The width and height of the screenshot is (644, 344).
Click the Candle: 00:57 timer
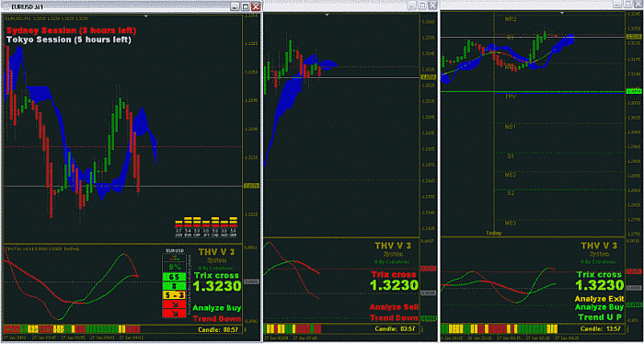point(218,329)
